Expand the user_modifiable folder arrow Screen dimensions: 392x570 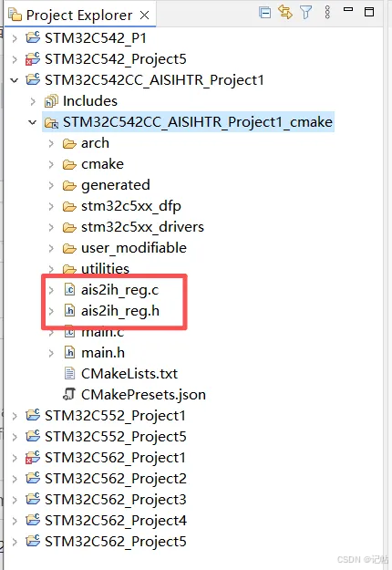click(x=51, y=249)
